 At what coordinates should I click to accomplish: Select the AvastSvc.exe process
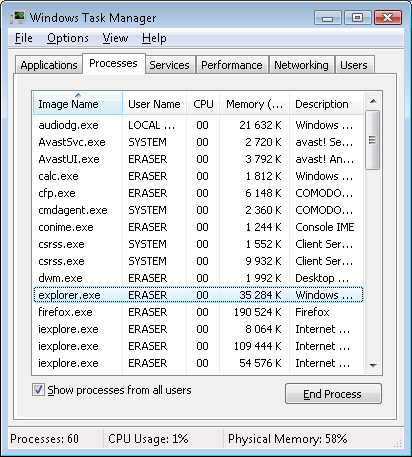pos(198,142)
